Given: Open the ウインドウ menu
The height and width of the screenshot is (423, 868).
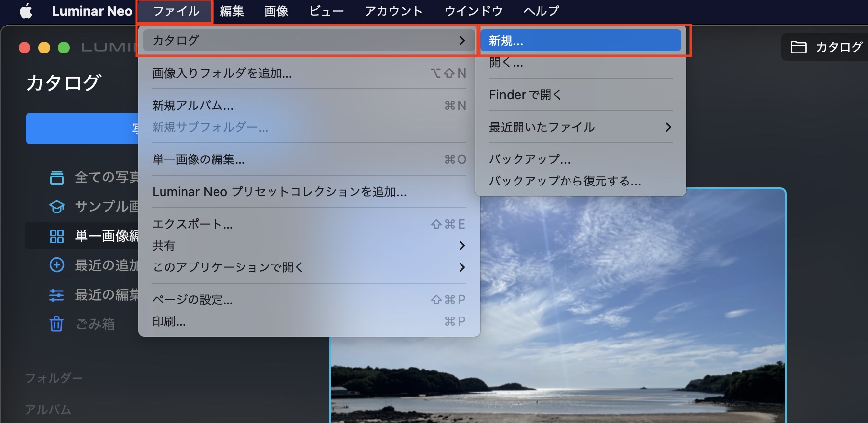Looking at the screenshot, I should (x=473, y=11).
